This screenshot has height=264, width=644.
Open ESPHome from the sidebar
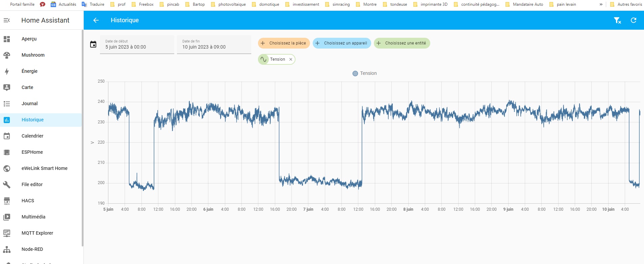click(32, 152)
